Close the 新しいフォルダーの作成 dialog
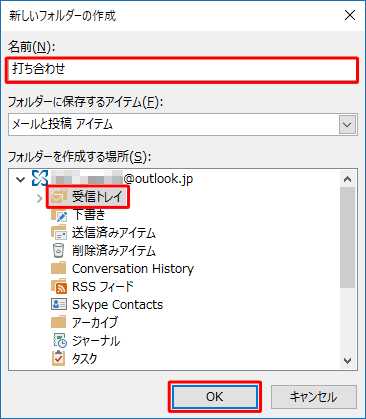The height and width of the screenshot is (419, 366). tap(350, 15)
